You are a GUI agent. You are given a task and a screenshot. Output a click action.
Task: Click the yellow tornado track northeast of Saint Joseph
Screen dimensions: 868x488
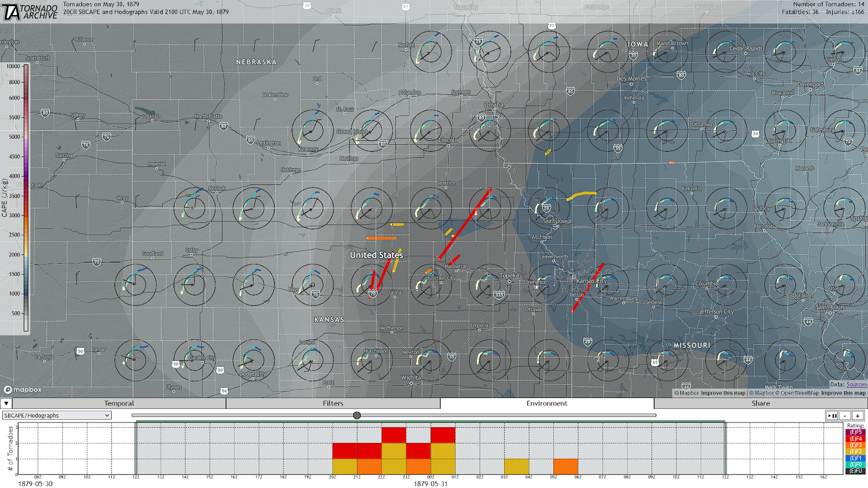[582, 195]
